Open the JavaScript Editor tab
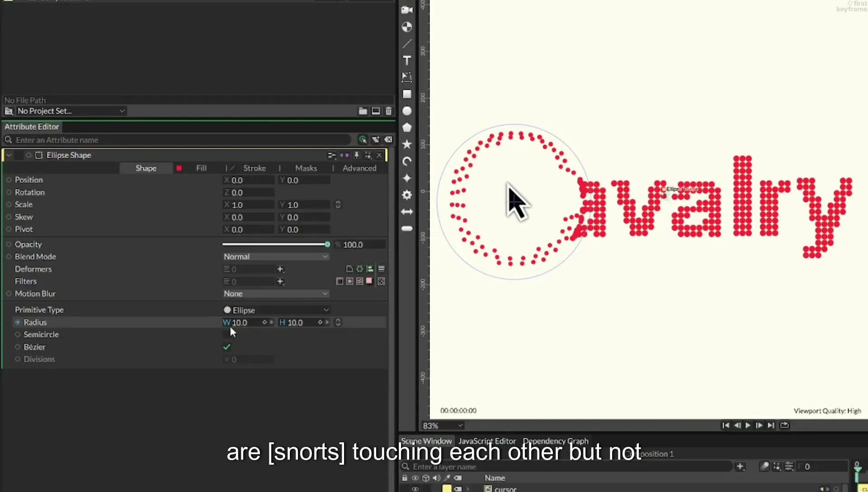This screenshot has height=492, width=868. click(x=487, y=441)
